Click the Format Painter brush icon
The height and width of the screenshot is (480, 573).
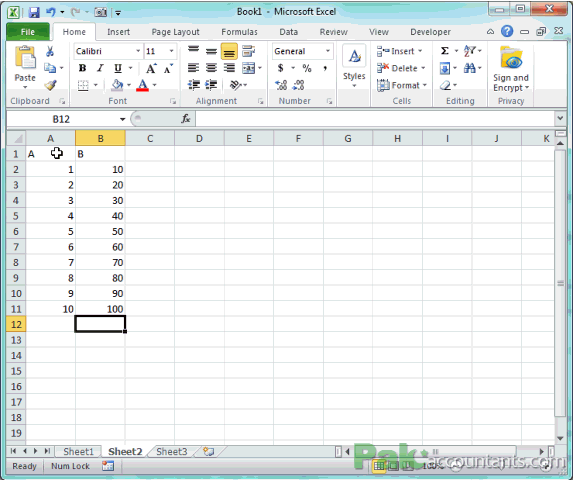(x=50, y=85)
